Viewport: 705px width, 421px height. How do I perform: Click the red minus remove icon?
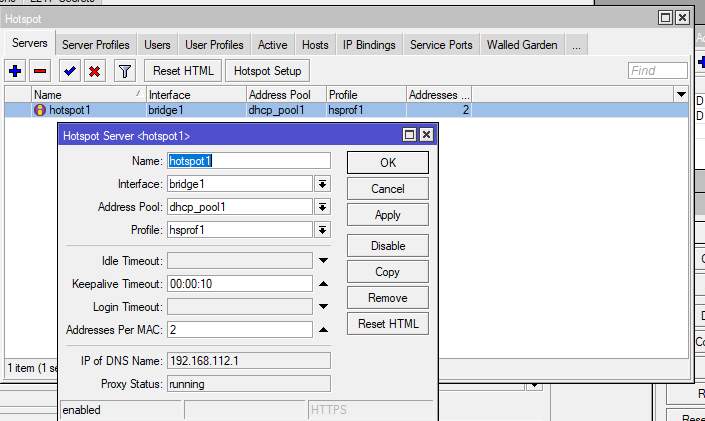point(41,71)
